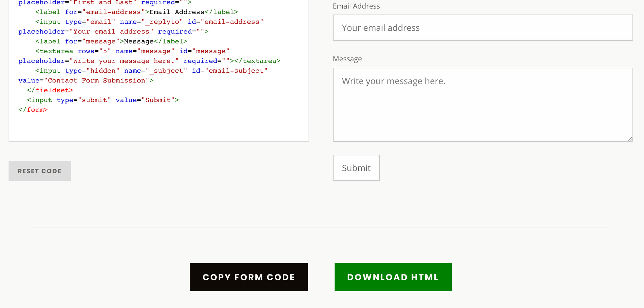Click the "_replyto" name attribute in code
The image size is (644, 308).
coord(162,22)
